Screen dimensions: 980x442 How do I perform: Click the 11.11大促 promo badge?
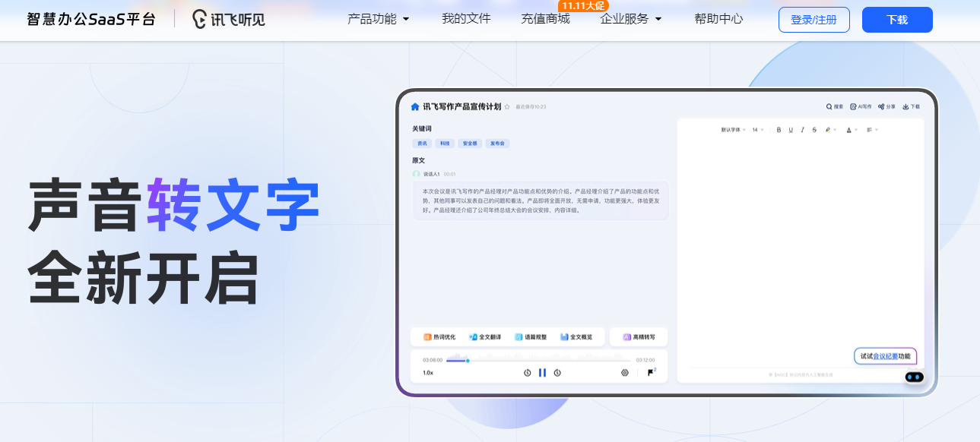(583, 5)
